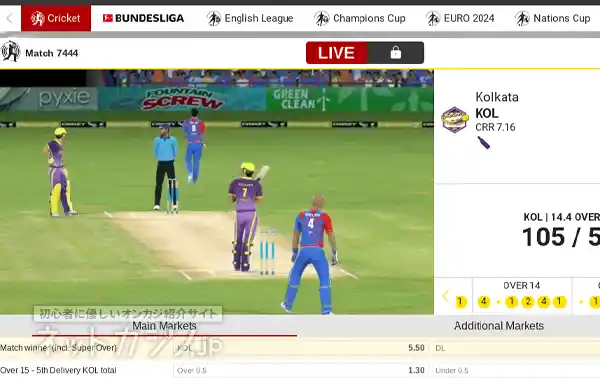Image resolution: width=600 pixels, height=378 pixels.
Task: Choose the Under 0.5 option
Action: (515, 370)
